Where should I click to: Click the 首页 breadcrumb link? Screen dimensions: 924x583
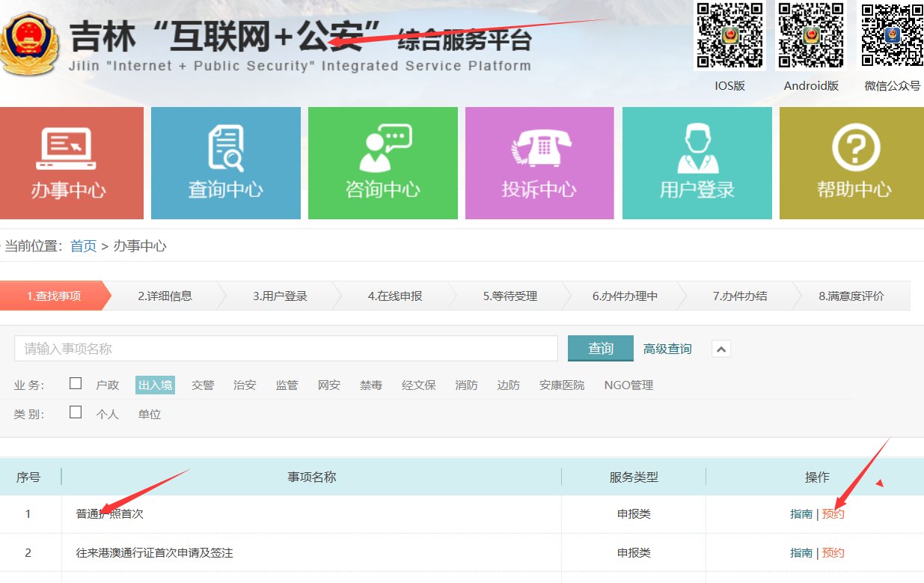coord(82,245)
